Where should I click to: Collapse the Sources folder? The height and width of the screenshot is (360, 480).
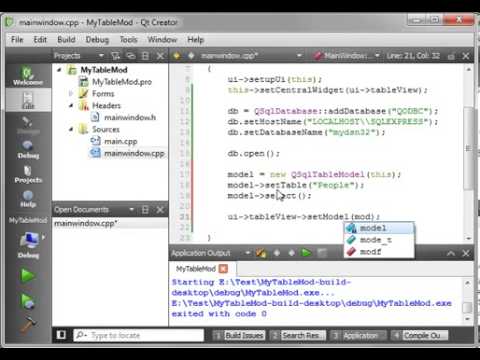tap(71, 129)
